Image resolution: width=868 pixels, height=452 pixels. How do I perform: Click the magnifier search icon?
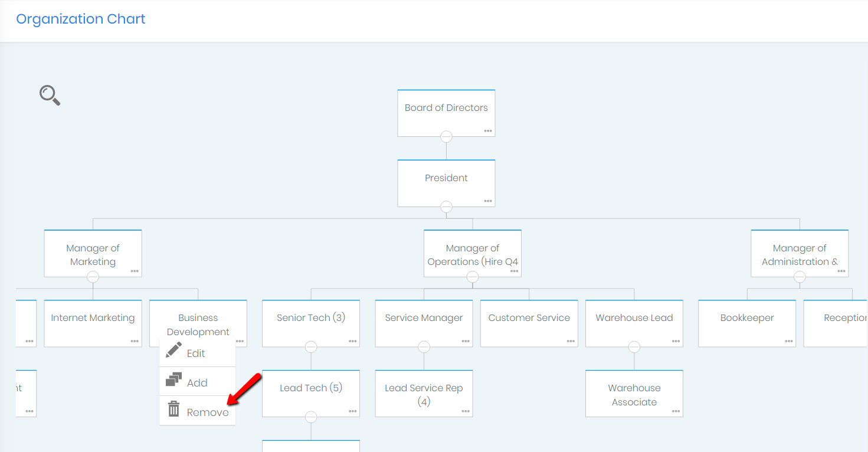pos(50,96)
